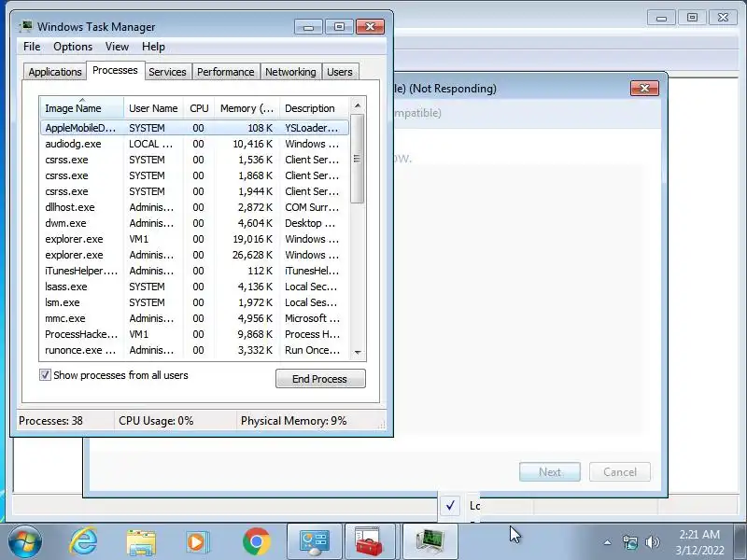
Task: Open the View menu
Action: click(x=117, y=47)
